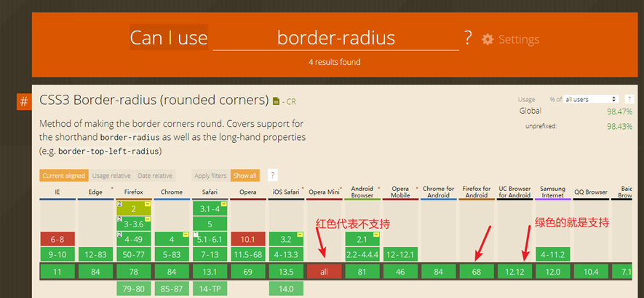Click the Safari column header
The height and width of the screenshot is (298, 644).
(210, 192)
